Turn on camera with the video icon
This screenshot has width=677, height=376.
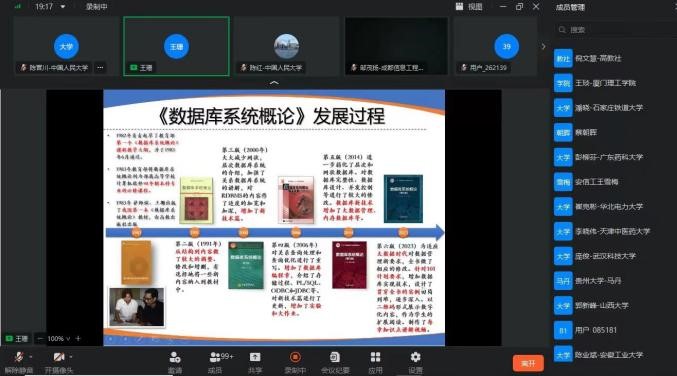[x=59, y=357]
